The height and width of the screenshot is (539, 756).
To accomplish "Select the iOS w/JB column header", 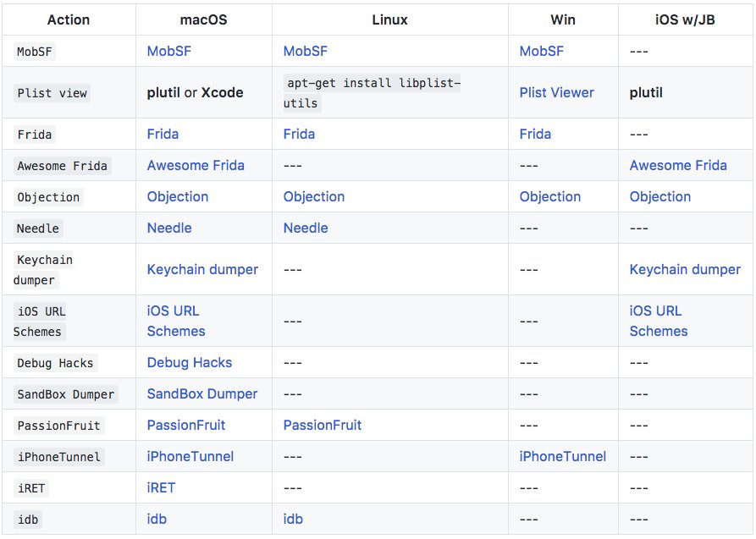I will 685,19.
